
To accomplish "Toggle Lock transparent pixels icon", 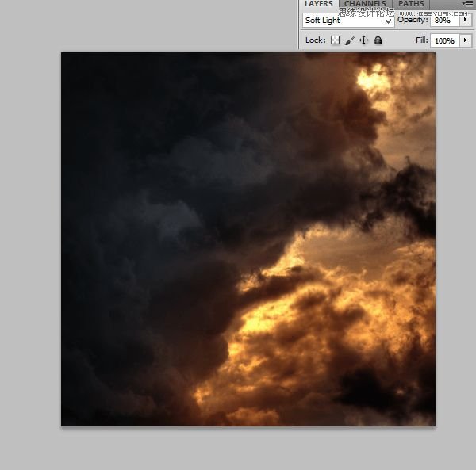I will click(x=335, y=40).
